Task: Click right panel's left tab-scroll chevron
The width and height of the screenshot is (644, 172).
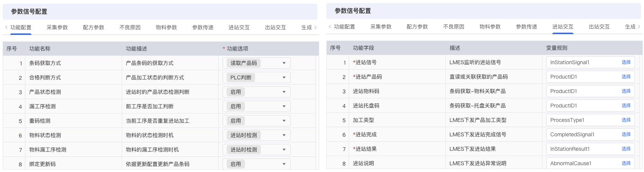Action: [x=330, y=27]
